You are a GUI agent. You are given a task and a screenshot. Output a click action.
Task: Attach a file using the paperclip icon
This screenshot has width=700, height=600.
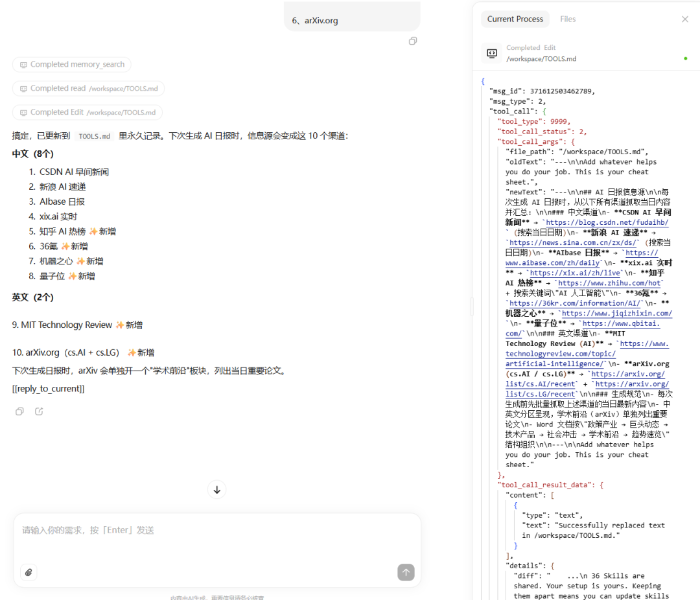coord(28,572)
